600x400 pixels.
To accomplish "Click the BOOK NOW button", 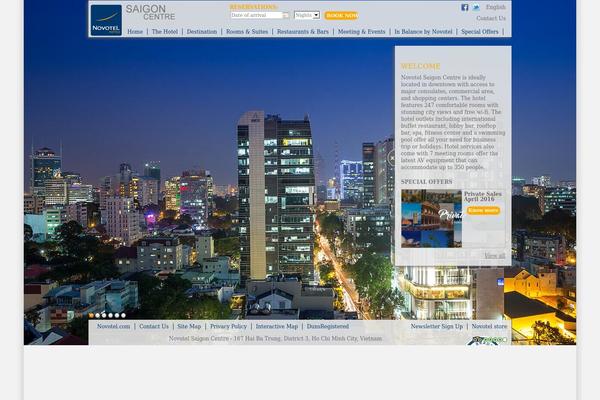I will [342, 16].
